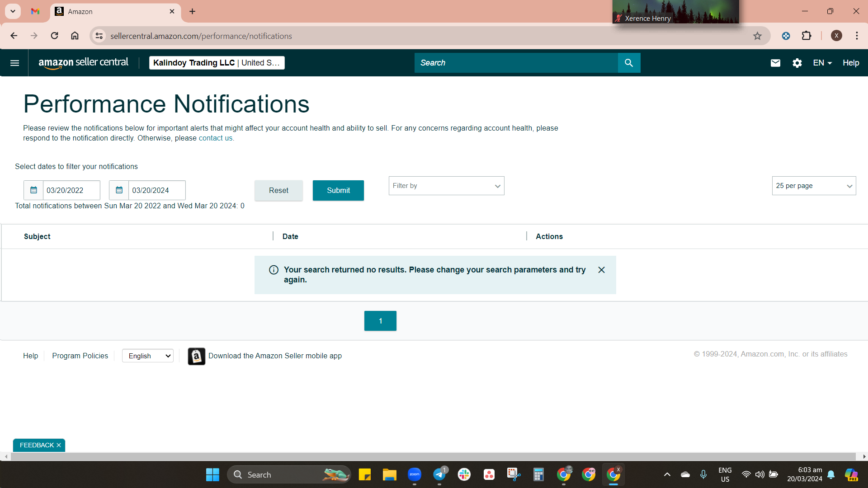Open the settings gear icon
The width and height of the screenshot is (868, 488).
tap(797, 63)
